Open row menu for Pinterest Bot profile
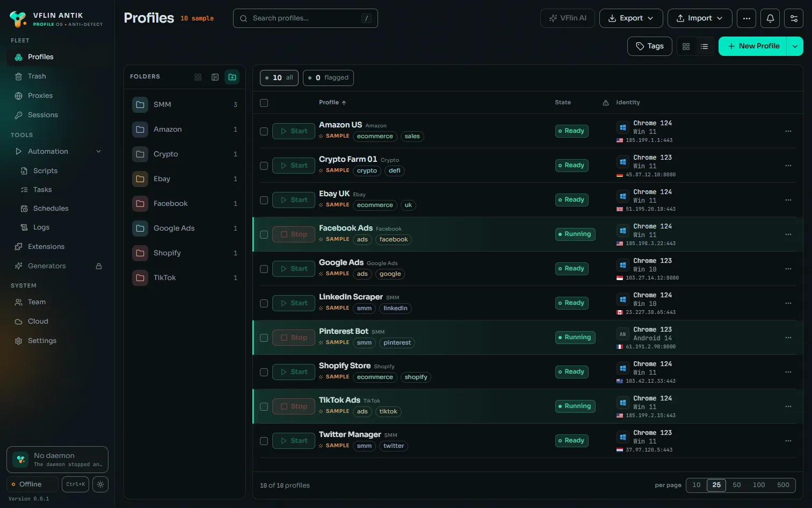 788,338
